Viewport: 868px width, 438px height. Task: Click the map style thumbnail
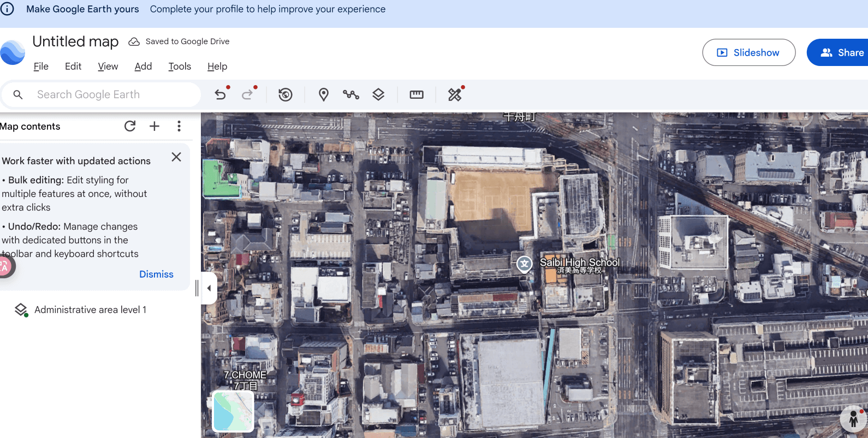pos(233,412)
